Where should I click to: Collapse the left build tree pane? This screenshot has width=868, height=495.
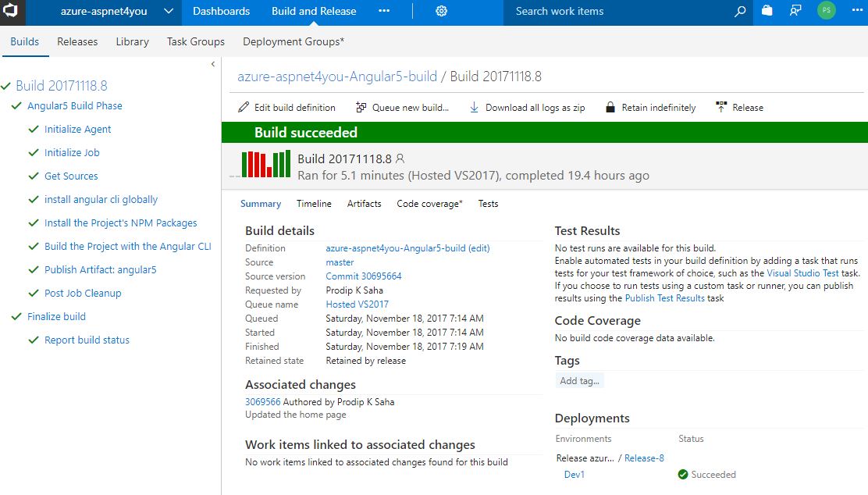click(x=213, y=64)
